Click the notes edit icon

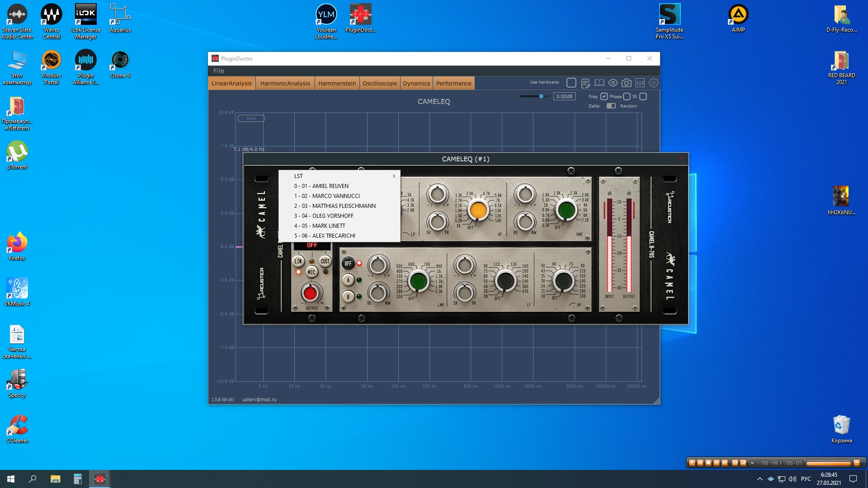(x=585, y=83)
